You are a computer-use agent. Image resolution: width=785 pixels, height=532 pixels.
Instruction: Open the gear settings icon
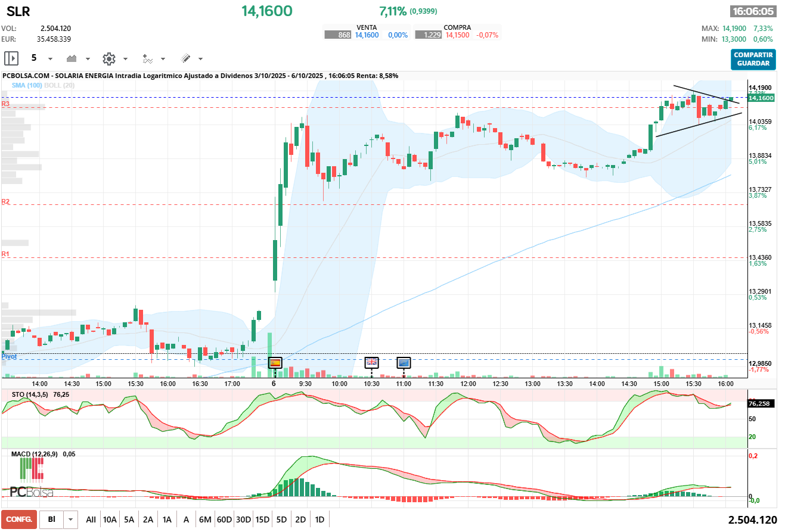(108, 58)
